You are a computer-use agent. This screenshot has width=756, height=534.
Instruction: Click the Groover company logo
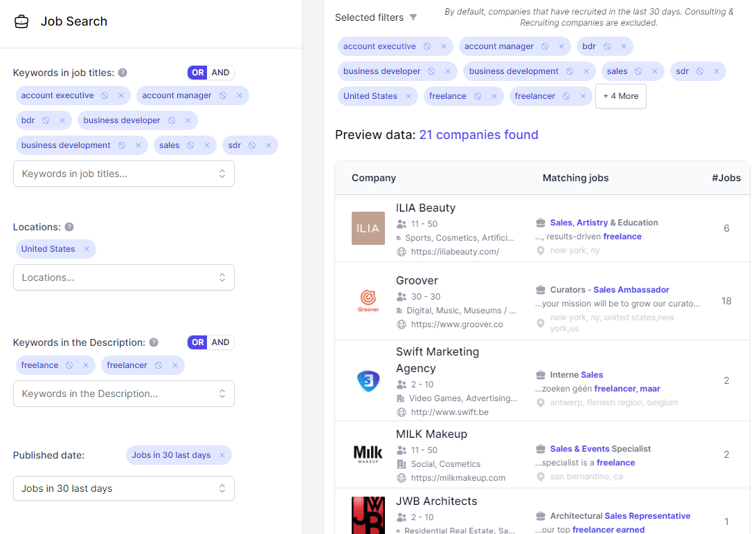[368, 301]
